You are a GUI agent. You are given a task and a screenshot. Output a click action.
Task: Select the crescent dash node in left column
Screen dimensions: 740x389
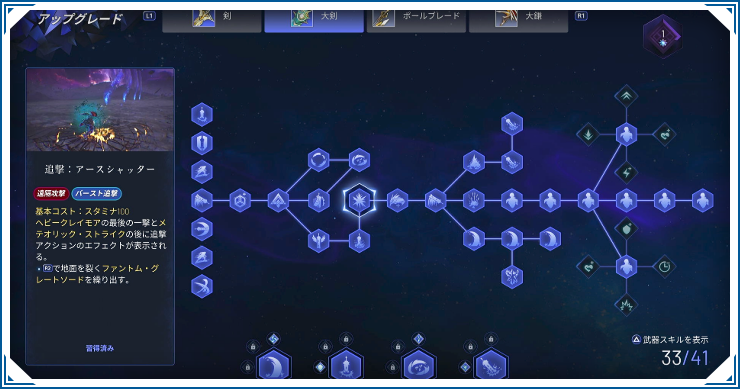pyautogui.click(x=202, y=229)
